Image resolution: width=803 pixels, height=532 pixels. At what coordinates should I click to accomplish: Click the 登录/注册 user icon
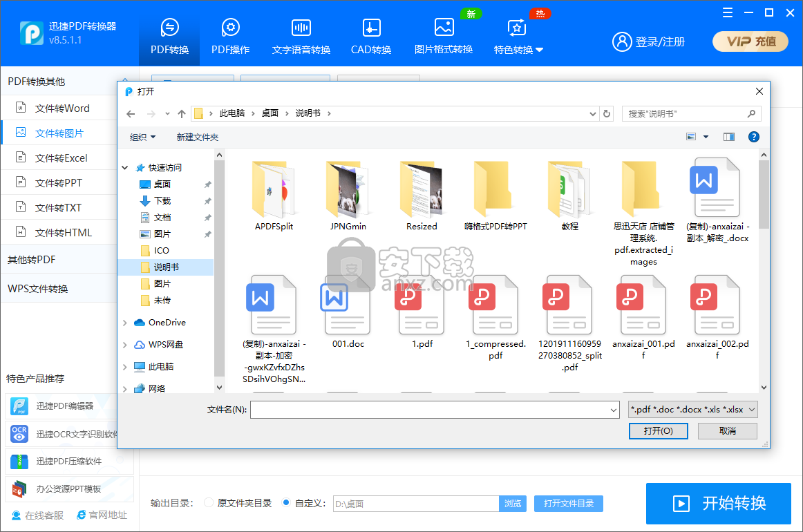pyautogui.click(x=622, y=41)
